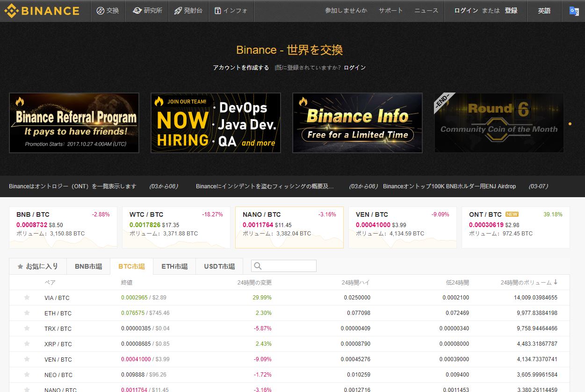Open the 発射台 launchpad rocket icon

[x=178, y=10]
